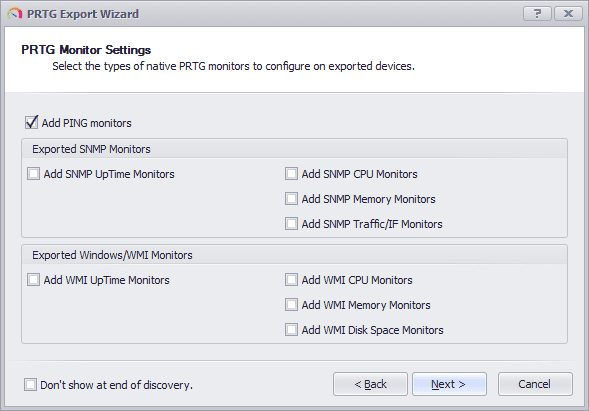Cancel the export wizard
This screenshot has height=411, width=589.
535,384
